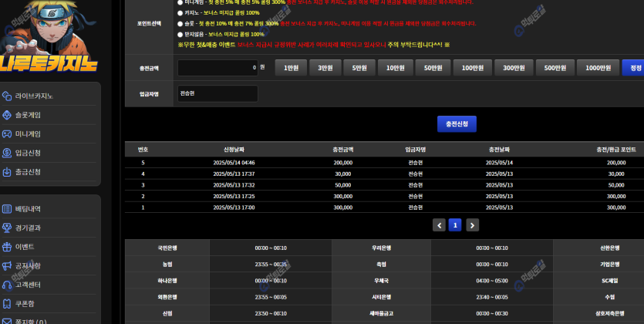Select page 1 in pagination
Screen dimensions: 644x324
[455, 225]
